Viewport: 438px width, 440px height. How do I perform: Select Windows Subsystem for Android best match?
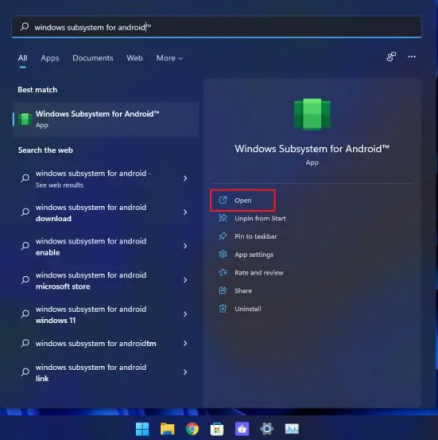(x=106, y=119)
